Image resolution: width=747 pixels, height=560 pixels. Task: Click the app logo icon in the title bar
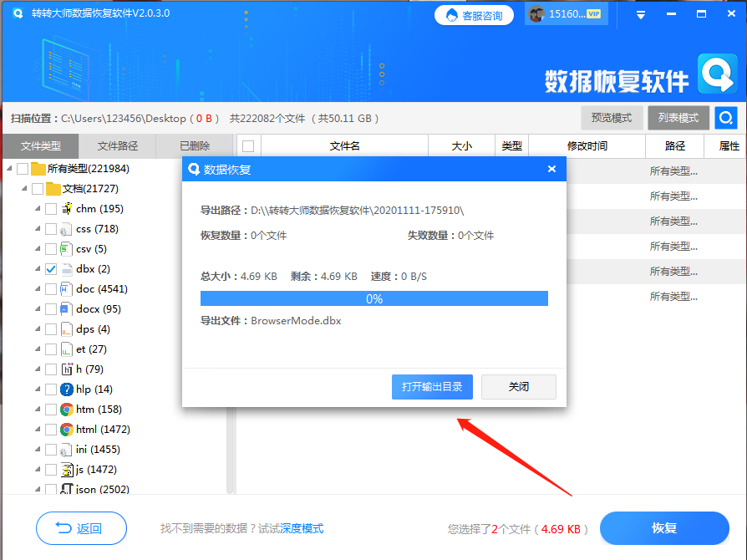click(18, 13)
